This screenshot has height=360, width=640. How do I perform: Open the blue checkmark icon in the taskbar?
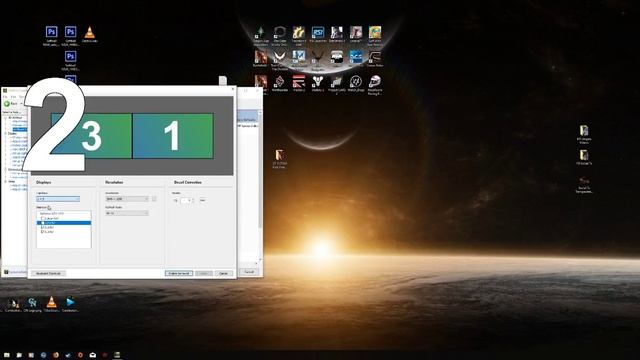click(x=68, y=355)
